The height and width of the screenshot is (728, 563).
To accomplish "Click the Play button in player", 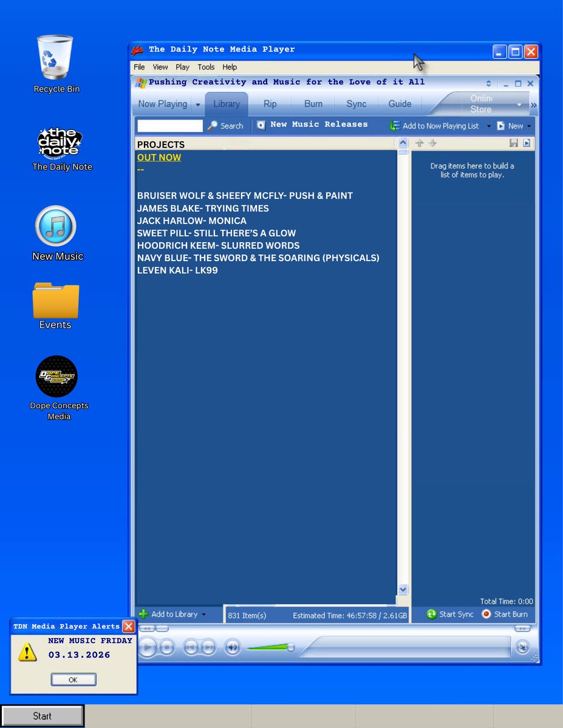I will point(147,647).
